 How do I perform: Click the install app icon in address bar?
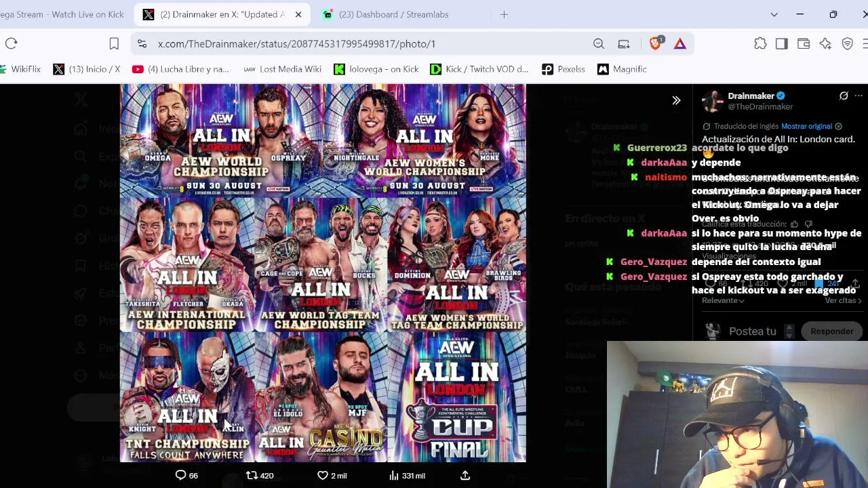624,43
